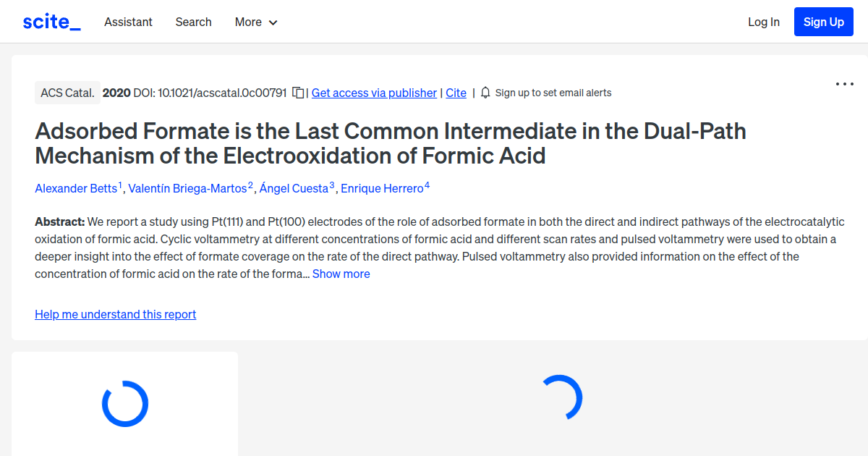Screen dimensions: 868x456
Task: Open author profile for Enrique Herrero
Action: coord(382,188)
